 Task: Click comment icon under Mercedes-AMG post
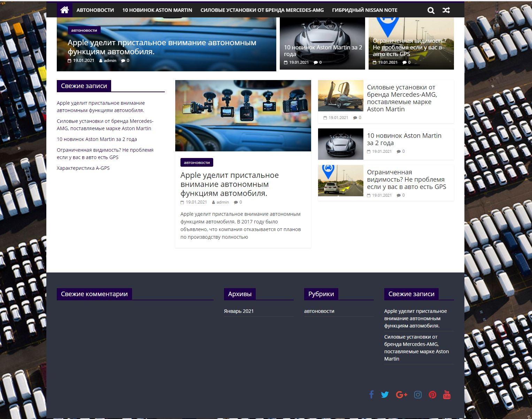pos(355,118)
